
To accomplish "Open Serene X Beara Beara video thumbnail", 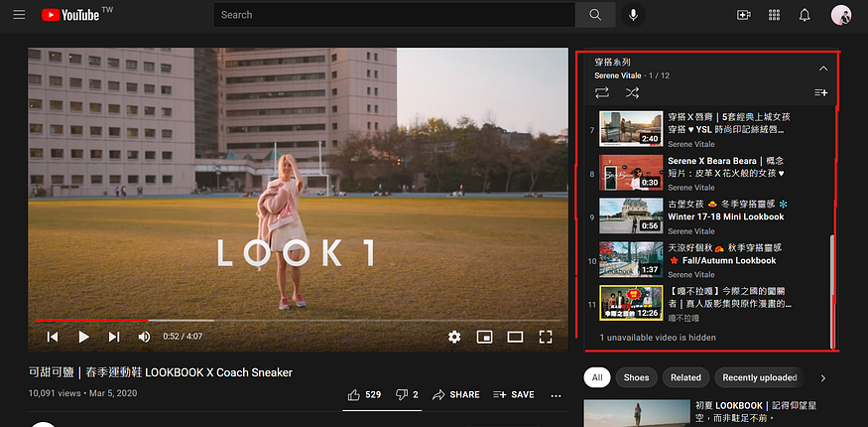I will tap(631, 172).
